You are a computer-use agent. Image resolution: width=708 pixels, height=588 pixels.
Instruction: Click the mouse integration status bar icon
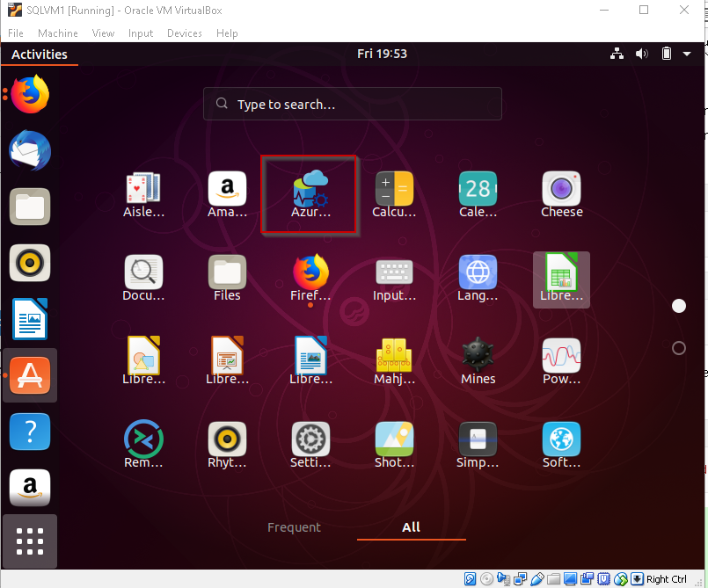pos(621,579)
